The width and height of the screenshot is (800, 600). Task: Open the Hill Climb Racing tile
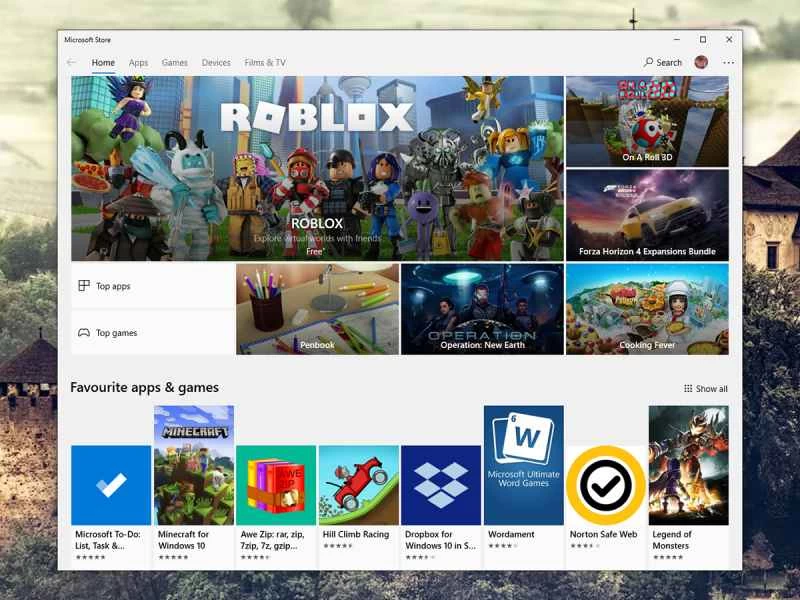358,485
